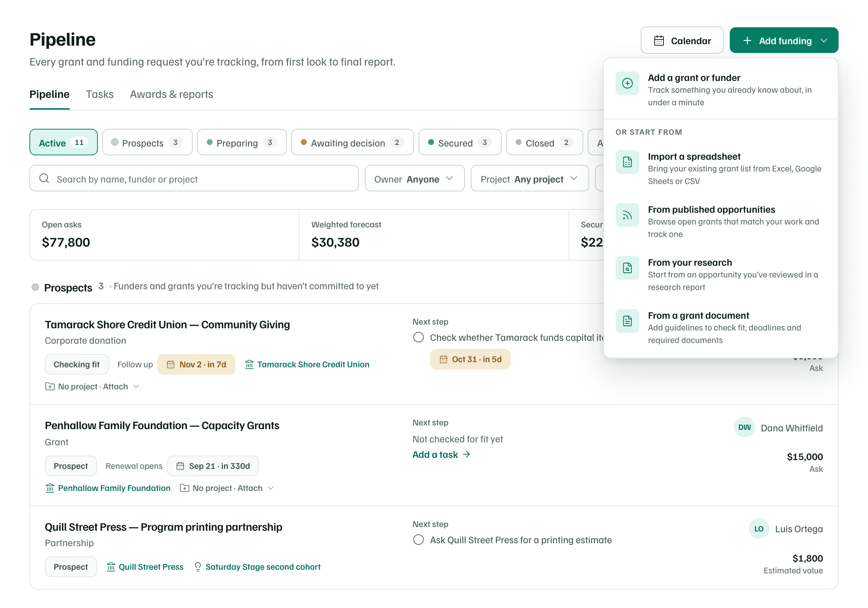
Task: Filter pipeline by Awaiting decision chip
Action: pyautogui.click(x=353, y=142)
